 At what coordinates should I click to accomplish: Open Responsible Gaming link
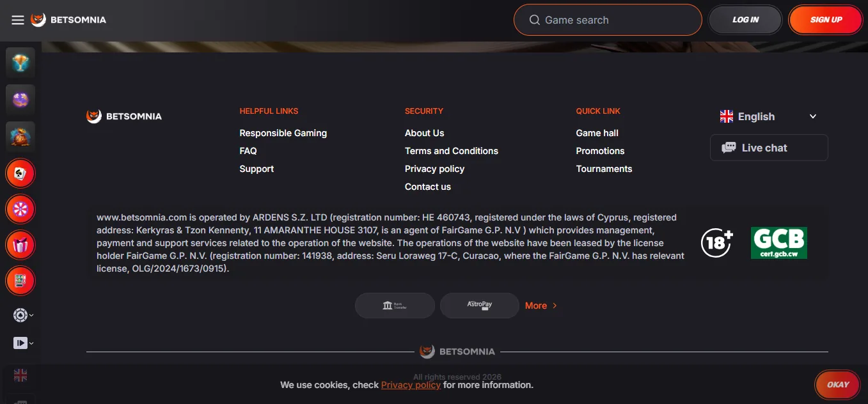(x=283, y=133)
